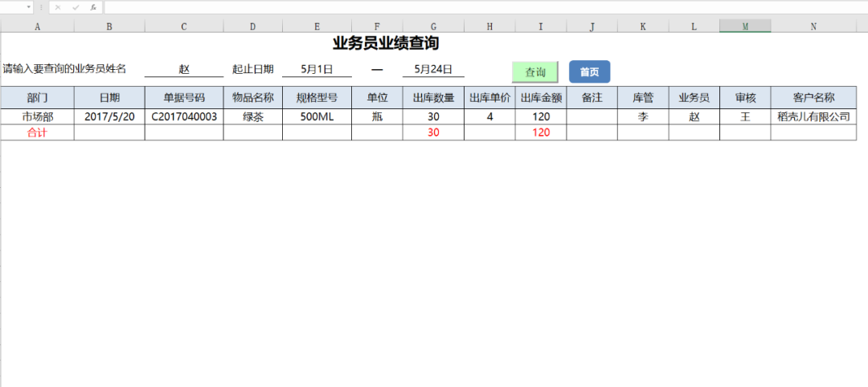
Task: Click the 出库金额 table header cell
Action: pos(541,98)
